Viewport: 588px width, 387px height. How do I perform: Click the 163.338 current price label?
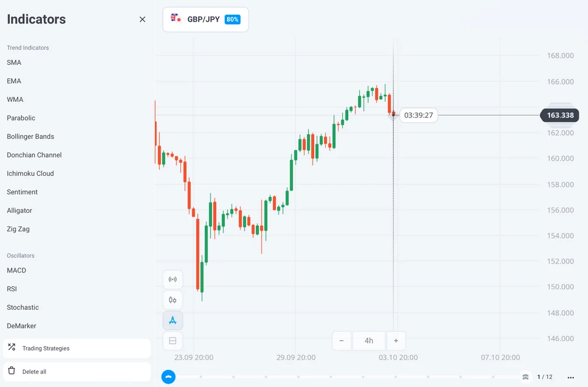560,115
